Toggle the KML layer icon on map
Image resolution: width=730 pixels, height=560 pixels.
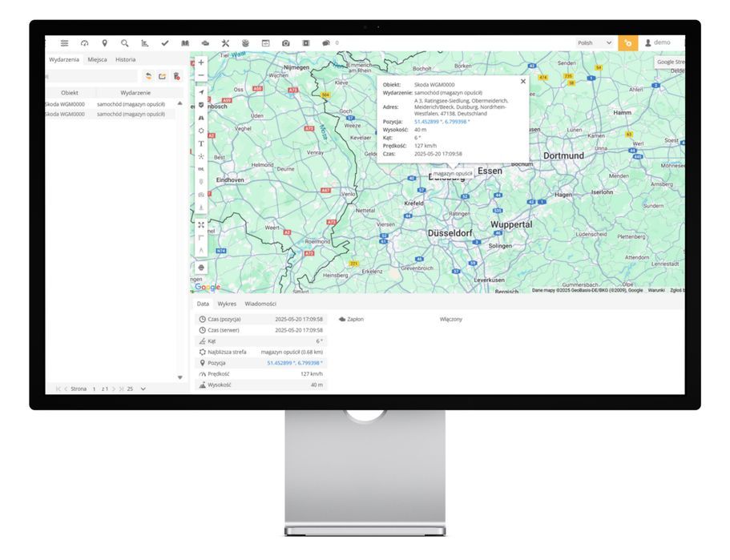(201, 169)
